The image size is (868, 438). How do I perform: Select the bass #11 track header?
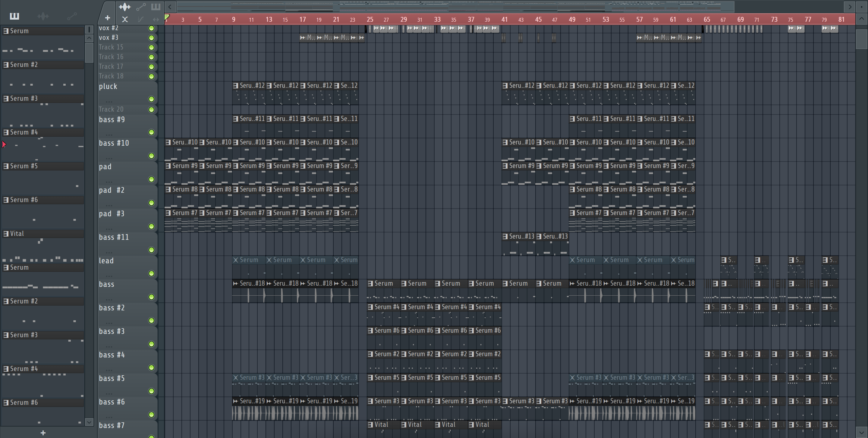point(127,243)
